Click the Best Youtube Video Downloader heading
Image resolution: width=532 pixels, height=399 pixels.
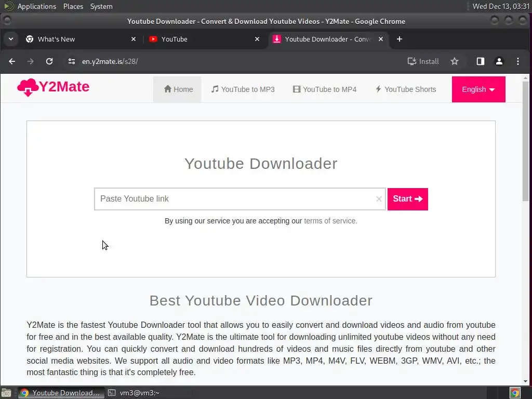click(261, 301)
